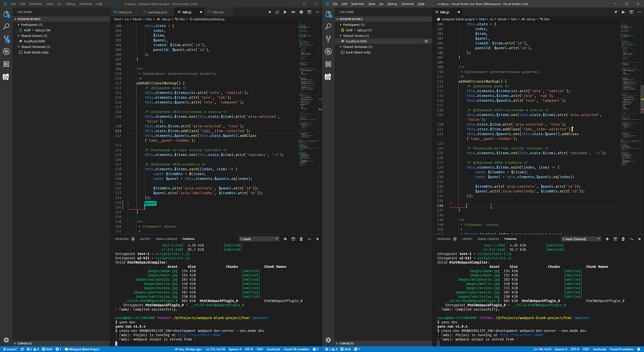Open Manage gear icon in left window
This screenshot has width=644, height=352.
click(6, 340)
